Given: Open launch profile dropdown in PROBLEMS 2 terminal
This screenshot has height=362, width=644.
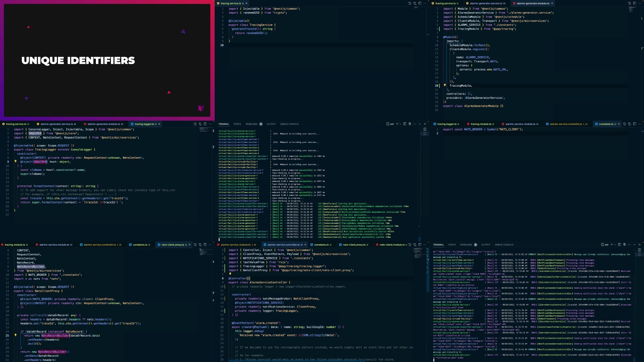Looking at the screenshot, I should tap(615, 245).
